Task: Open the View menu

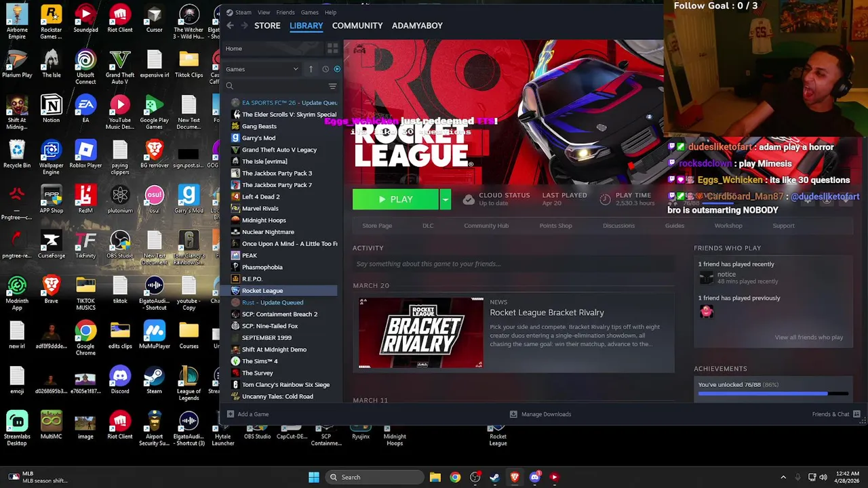Action: click(x=264, y=12)
